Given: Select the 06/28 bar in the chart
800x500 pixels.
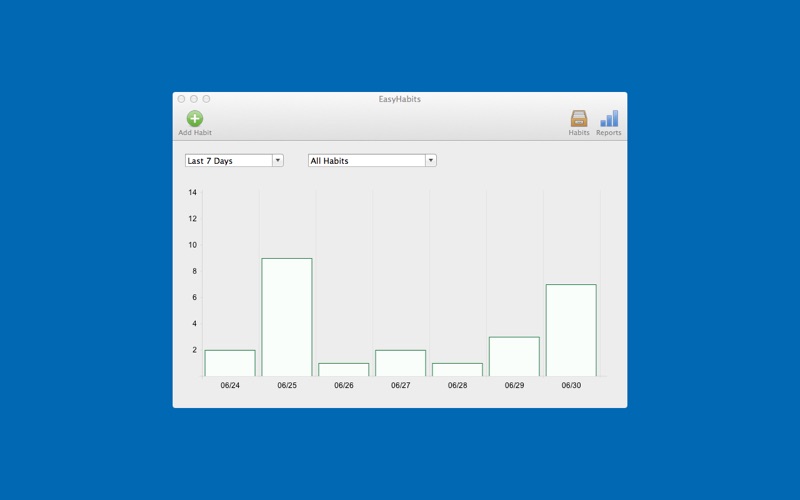Looking at the screenshot, I should [x=458, y=370].
